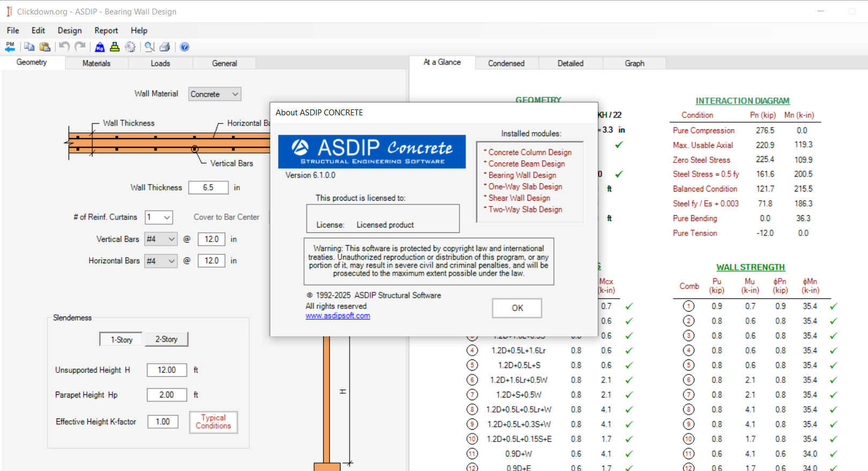Click the Print toolbar icon
Image resolution: width=868 pixels, height=471 pixels.
(165, 47)
